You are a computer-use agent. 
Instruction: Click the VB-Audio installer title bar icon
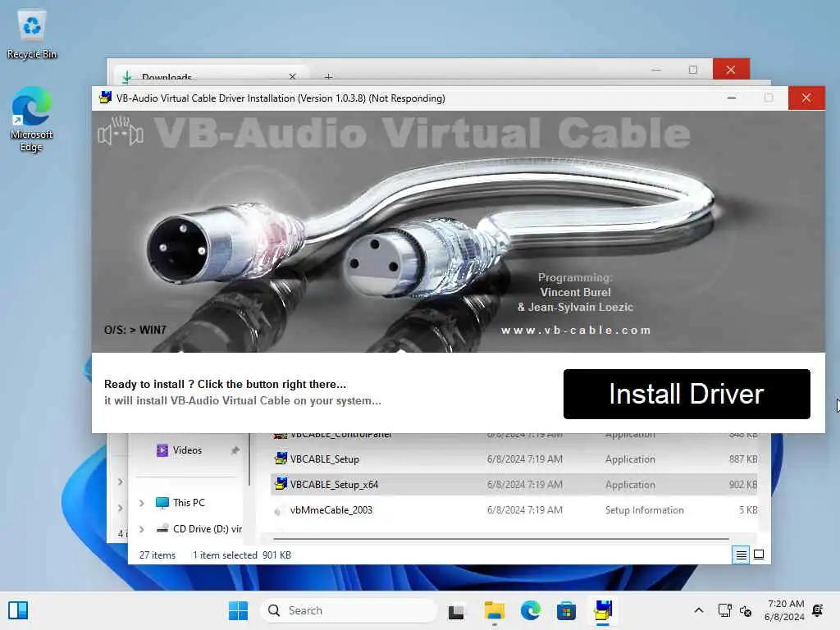(105, 98)
